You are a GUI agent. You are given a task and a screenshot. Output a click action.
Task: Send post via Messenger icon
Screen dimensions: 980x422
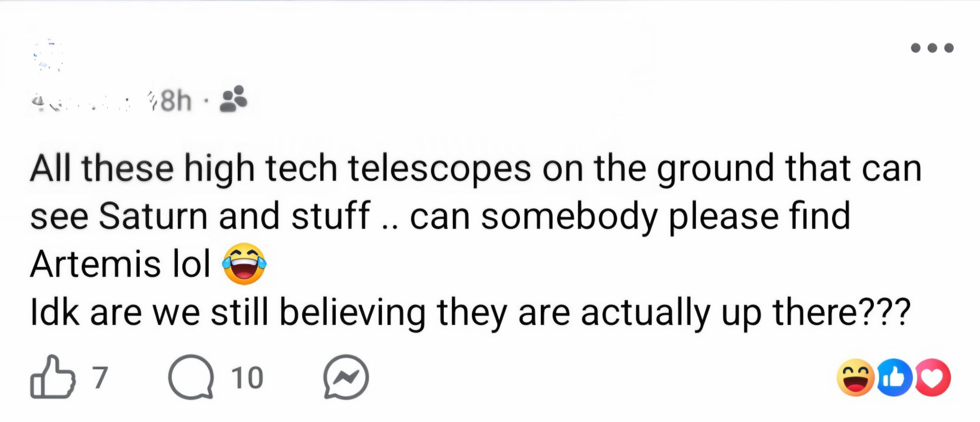(x=346, y=377)
